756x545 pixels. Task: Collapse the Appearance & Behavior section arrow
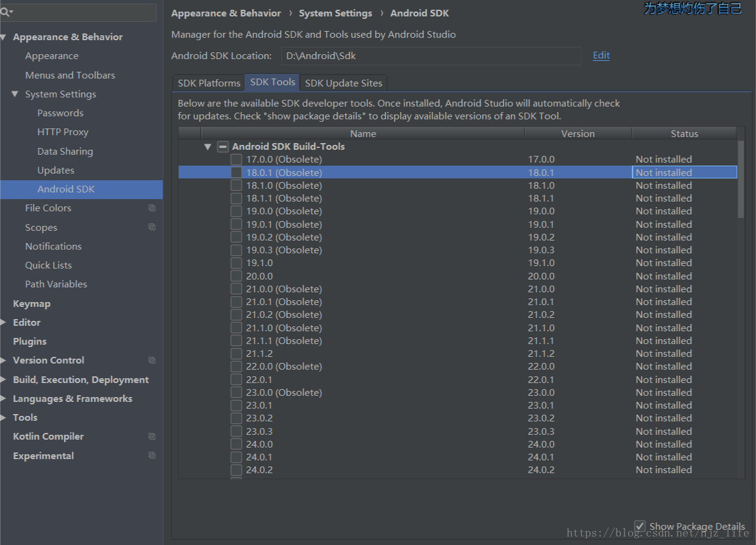4,37
